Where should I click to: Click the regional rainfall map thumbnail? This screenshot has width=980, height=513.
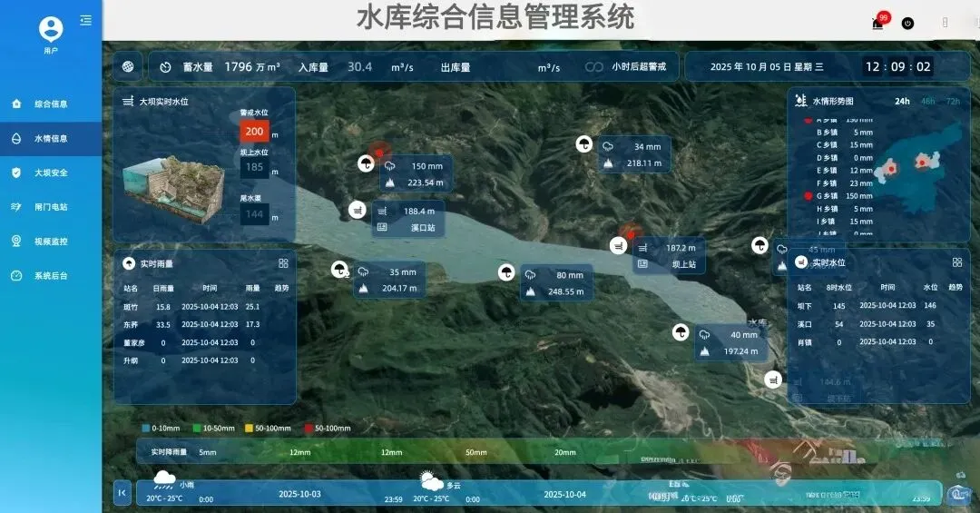(917, 166)
